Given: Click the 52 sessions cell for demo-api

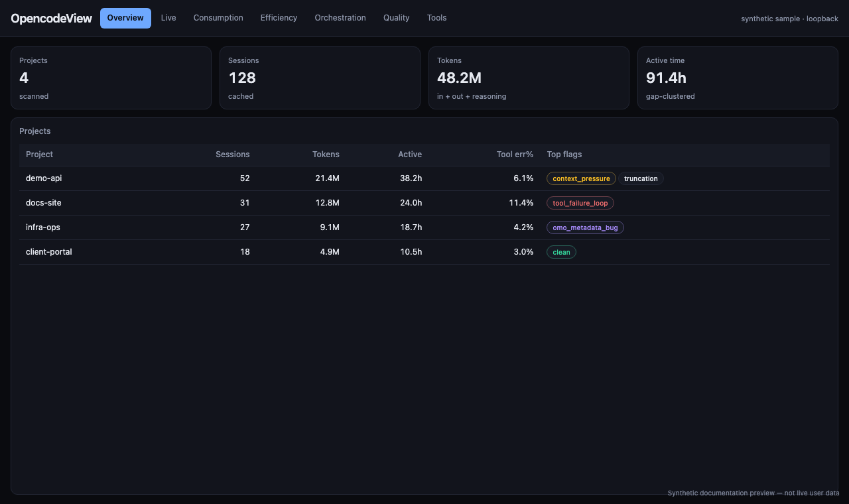Looking at the screenshot, I should [x=245, y=178].
